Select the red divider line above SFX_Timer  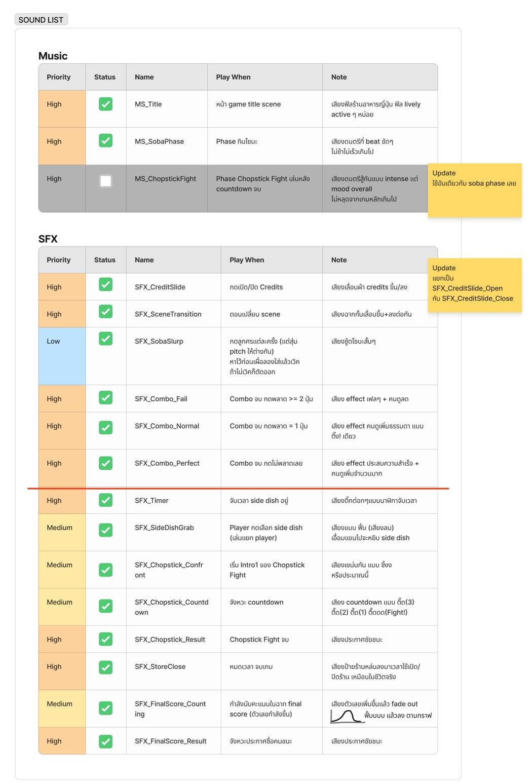(238, 489)
